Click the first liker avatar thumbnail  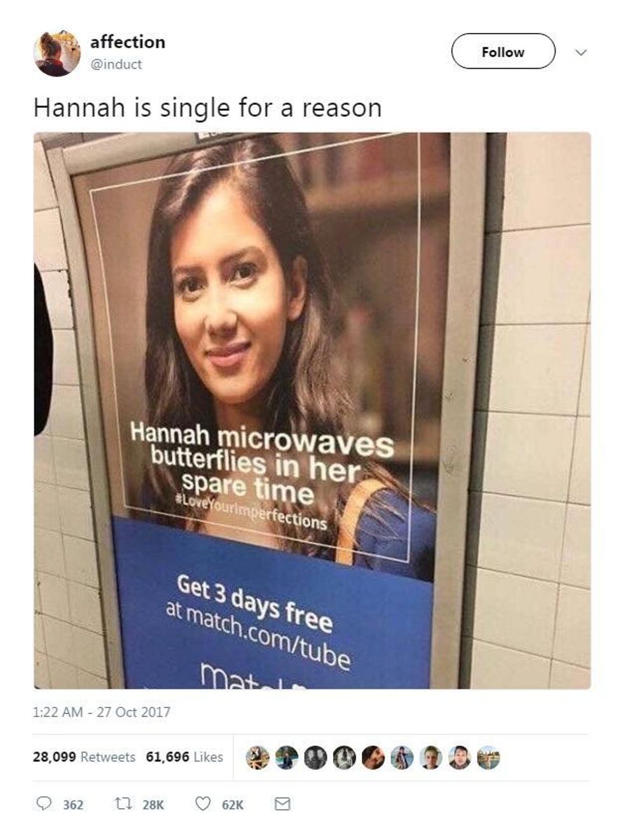257,757
